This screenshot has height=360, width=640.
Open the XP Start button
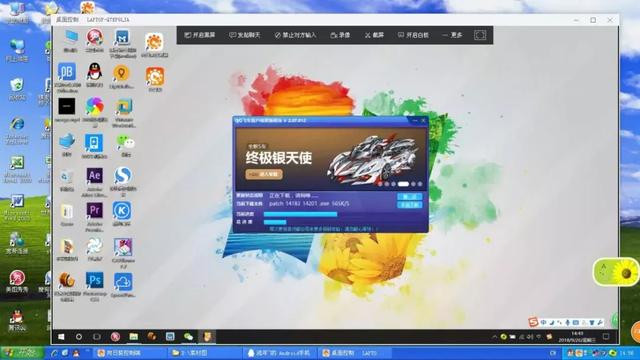(x=21, y=353)
